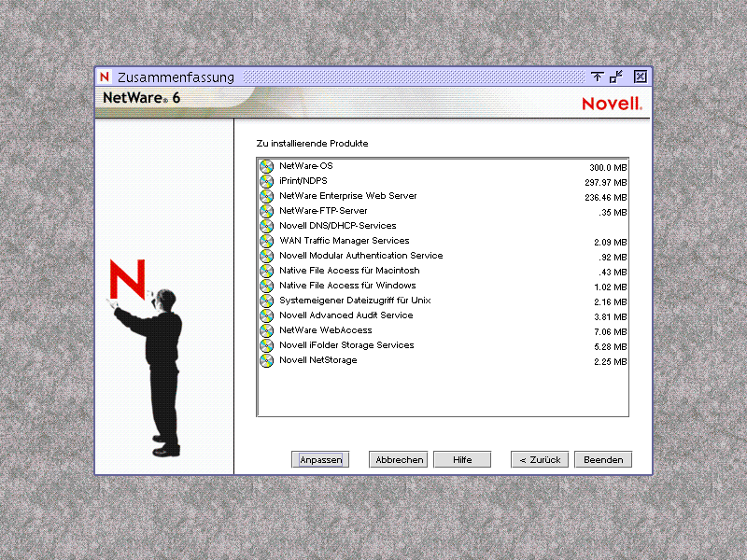Viewport: 747px width, 560px height.
Task: Select Native File Access für Windows entry
Action: [x=443, y=286]
